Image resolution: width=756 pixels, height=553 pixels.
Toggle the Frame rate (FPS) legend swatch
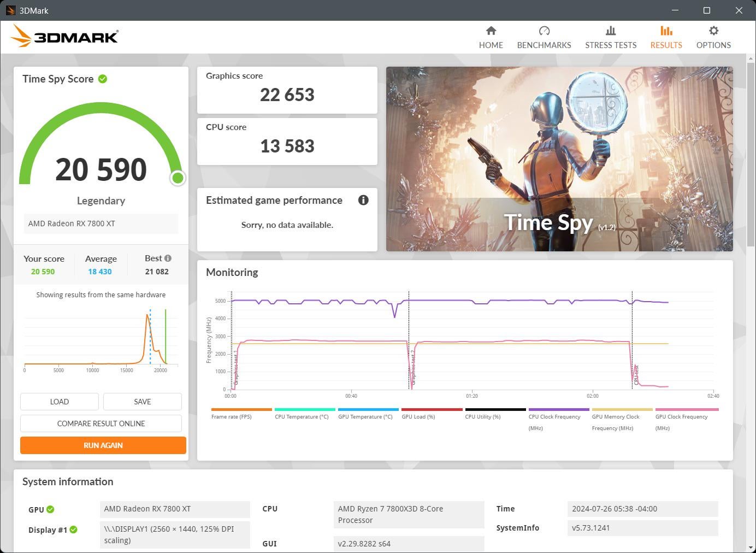[241, 409]
